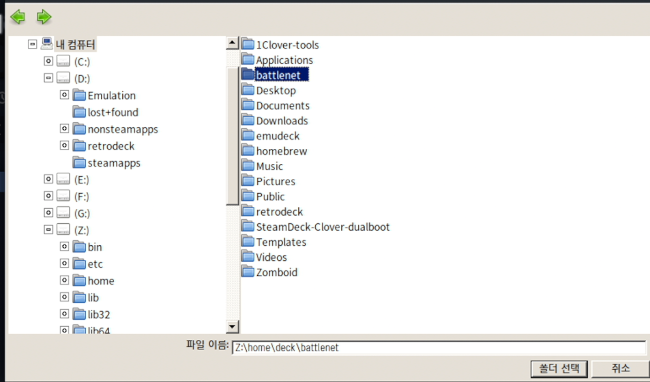Expand the lib32 folder node
Viewport: 650px width, 382px height.
tap(64, 314)
